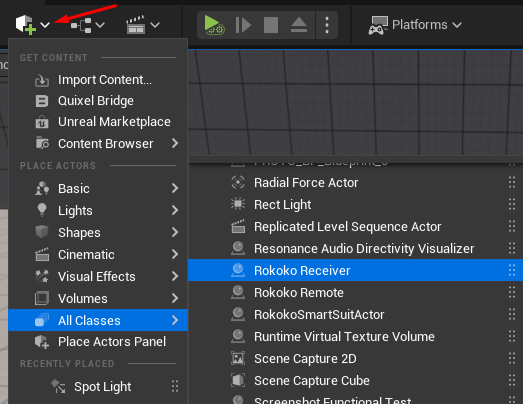Viewport: 523px width, 404px height.
Task: Start Play in Editor
Action: coord(214,25)
